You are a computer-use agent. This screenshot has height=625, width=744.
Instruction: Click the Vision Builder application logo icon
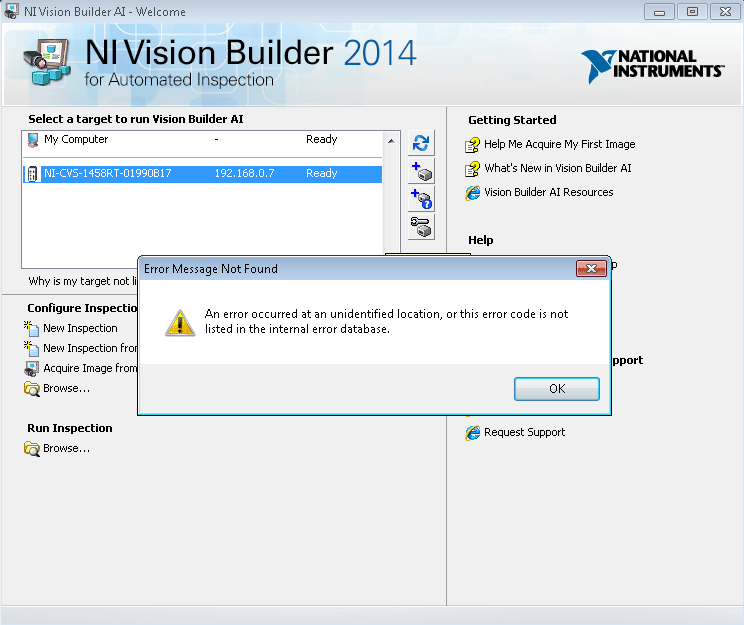coord(47,62)
